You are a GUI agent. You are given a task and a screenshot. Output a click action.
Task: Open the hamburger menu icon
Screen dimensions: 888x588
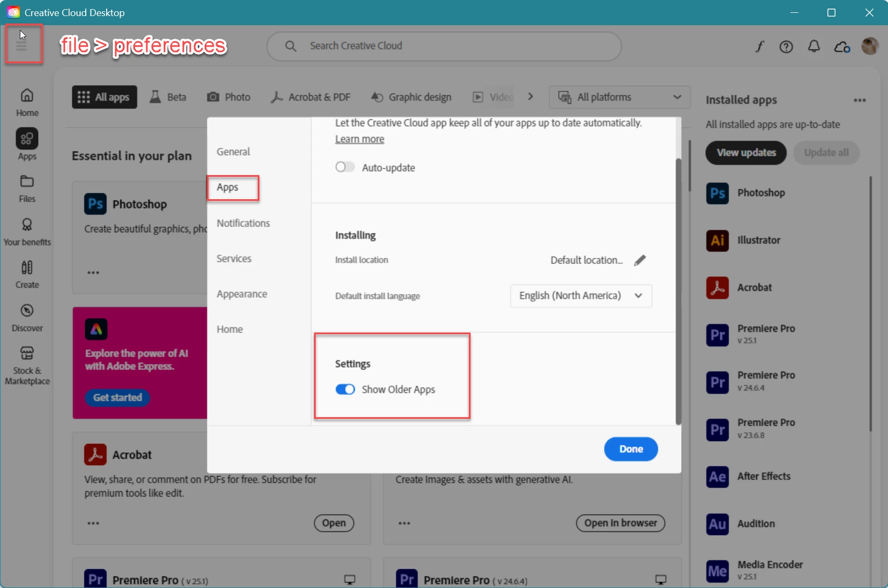pos(21,46)
